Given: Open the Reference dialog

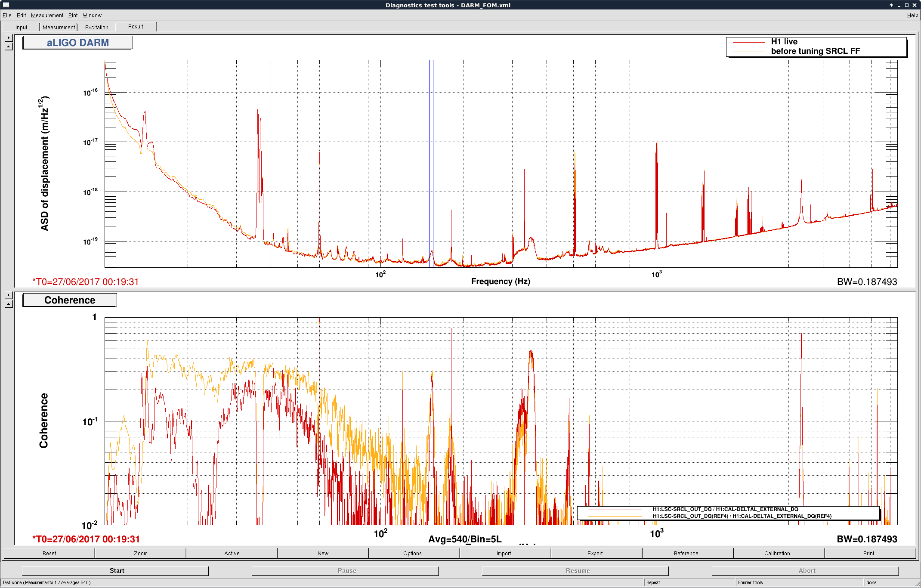Looking at the screenshot, I should 688,554.
